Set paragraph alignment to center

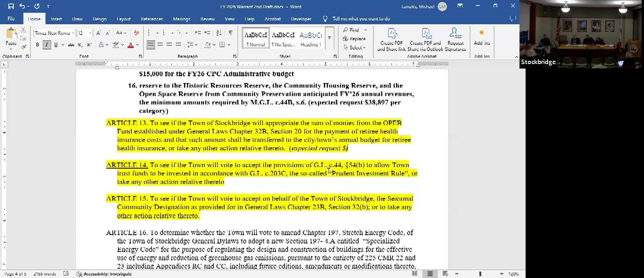pyautogui.click(x=160, y=45)
